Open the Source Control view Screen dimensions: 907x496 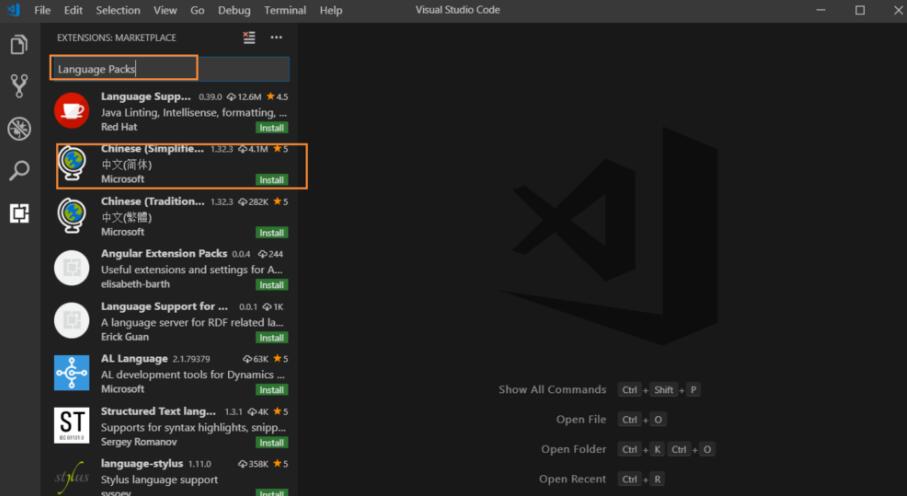click(19, 86)
